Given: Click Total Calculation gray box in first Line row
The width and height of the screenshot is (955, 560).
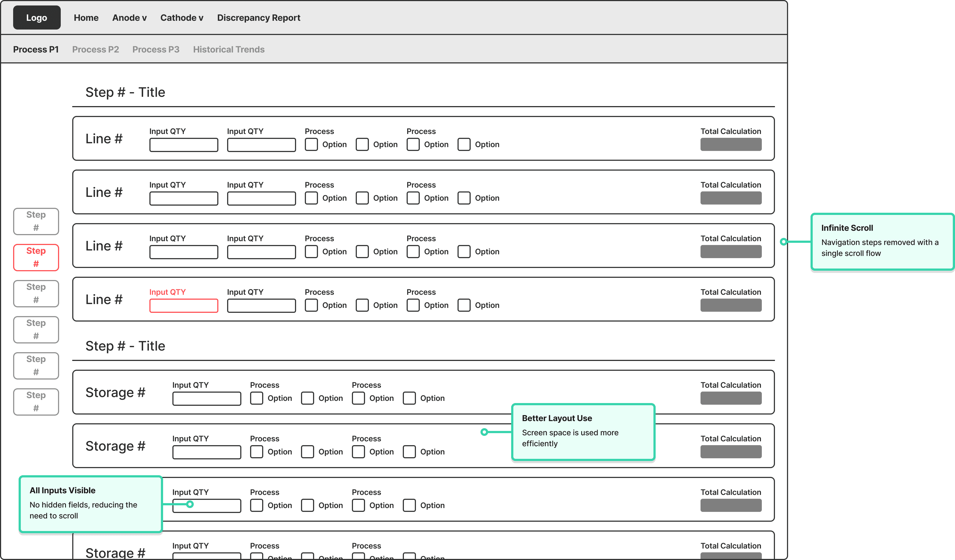Looking at the screenshot, I should (x=731, y=144).
